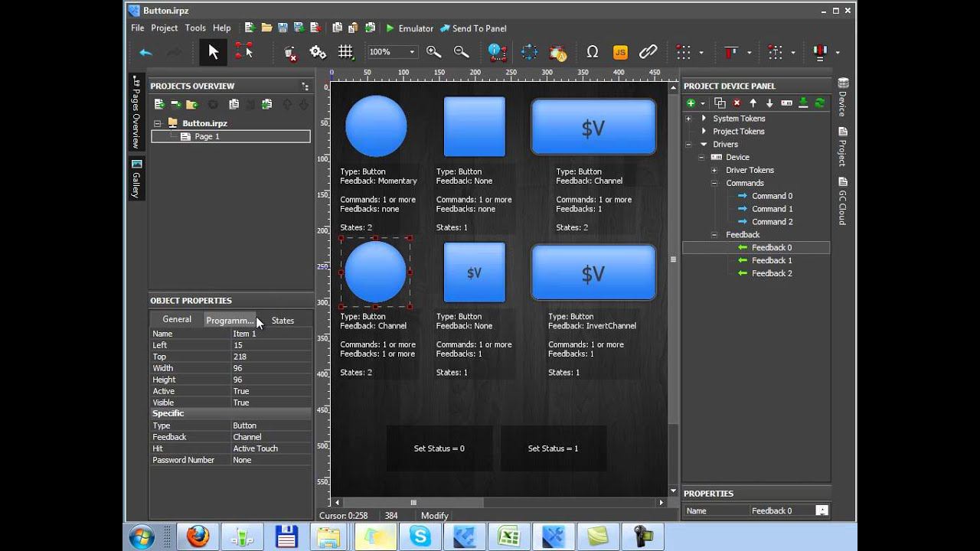This screenshot has width=980, height=551.
Task: Open the zoom percentage dropdown
Action: (x=412, y=52)
